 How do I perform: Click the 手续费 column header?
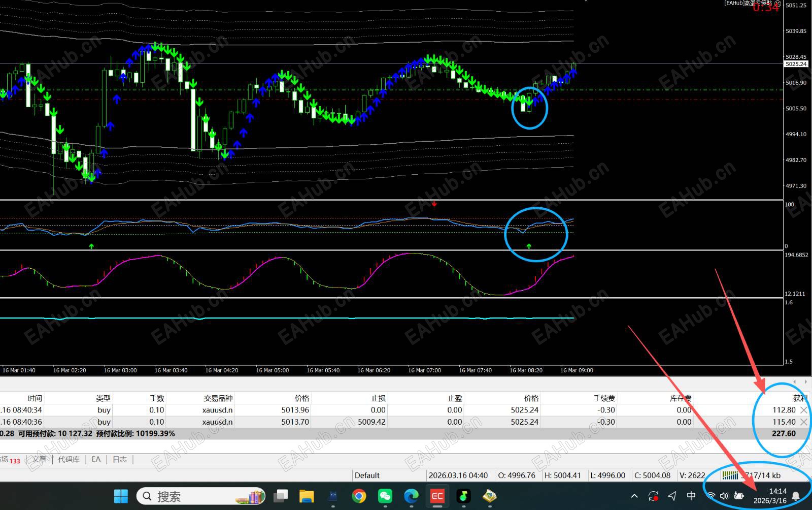point(604,398)
